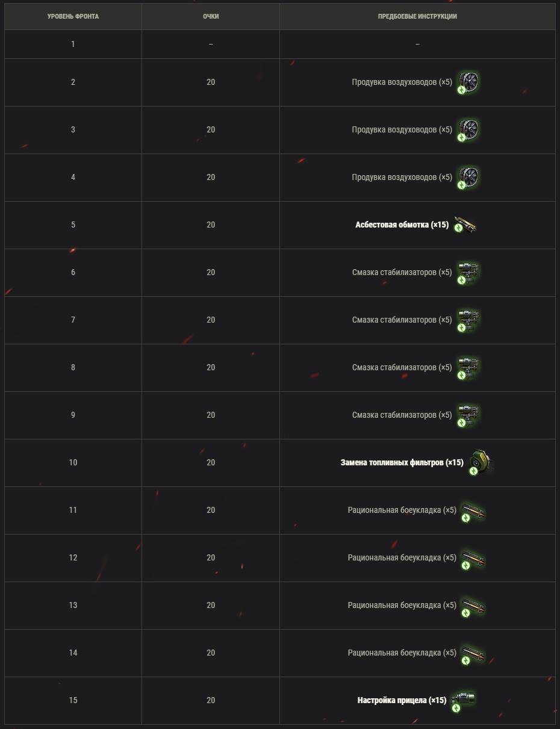This screenshot has width=560, height=729.
Task: Select the asbestos wrap icon in level 5 row
Action: click(x=466, y=225)
